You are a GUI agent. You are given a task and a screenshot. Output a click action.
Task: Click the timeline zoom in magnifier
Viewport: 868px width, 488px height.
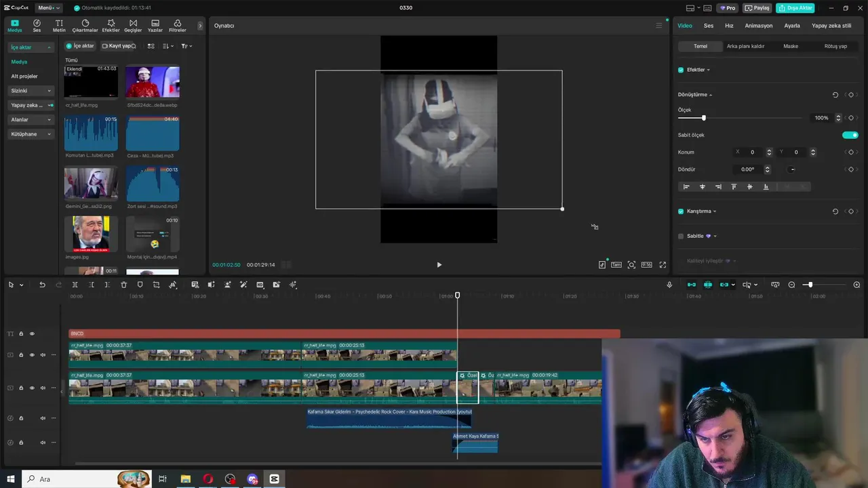(856, 285)
